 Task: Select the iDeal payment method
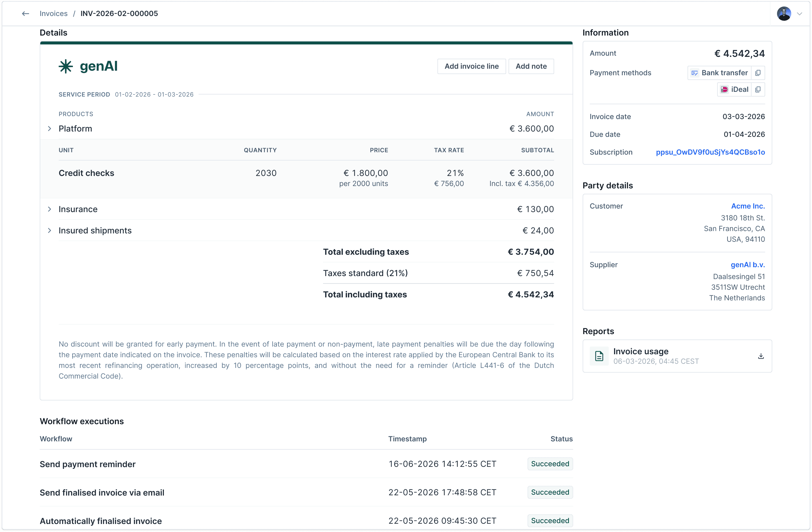[x=734, y=89]
